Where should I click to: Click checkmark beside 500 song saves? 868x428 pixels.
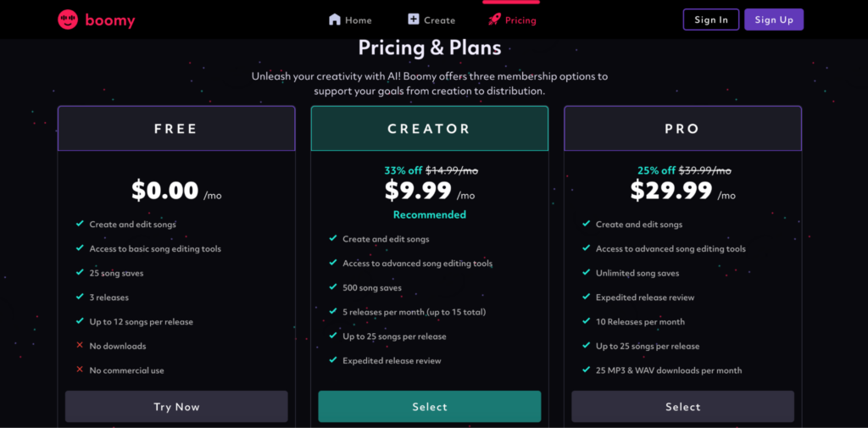[x=332, y=286]
